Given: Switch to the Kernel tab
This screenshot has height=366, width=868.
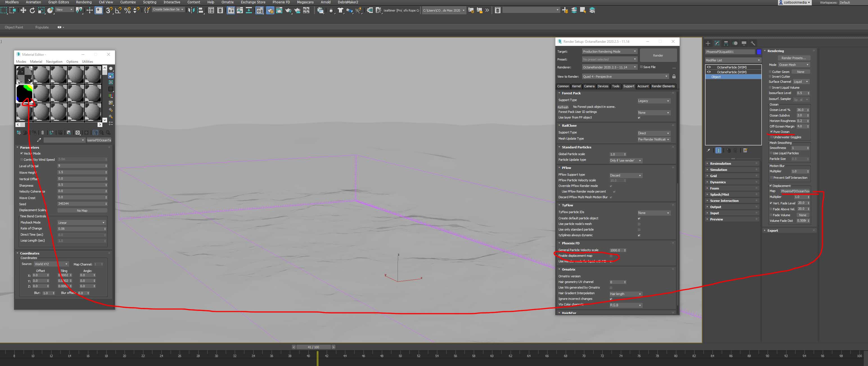Looking at the screenshot, I should [x=576, y=86].
